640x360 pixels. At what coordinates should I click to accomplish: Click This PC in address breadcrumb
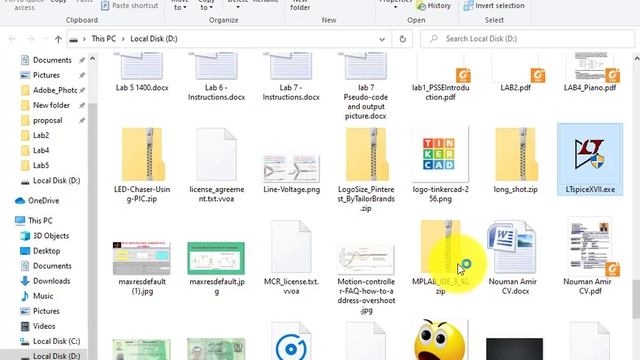pyautogui.click(x=104, y=39)
